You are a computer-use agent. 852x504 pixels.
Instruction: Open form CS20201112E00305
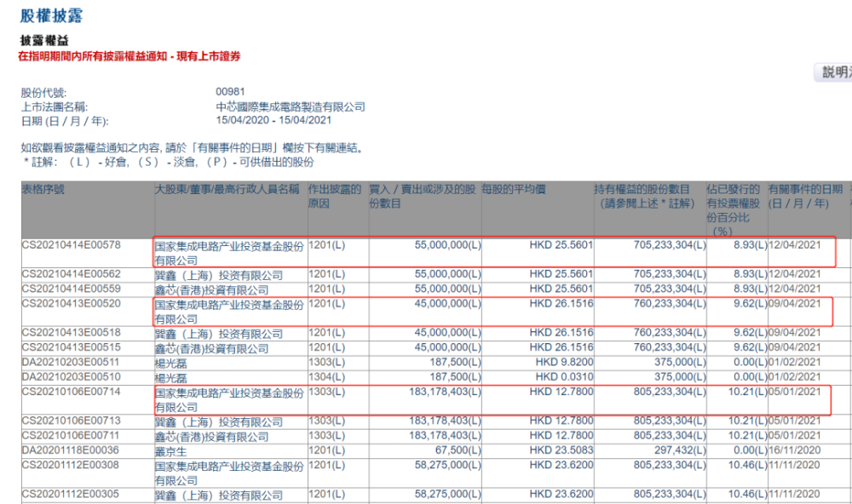tap(72, 495)
